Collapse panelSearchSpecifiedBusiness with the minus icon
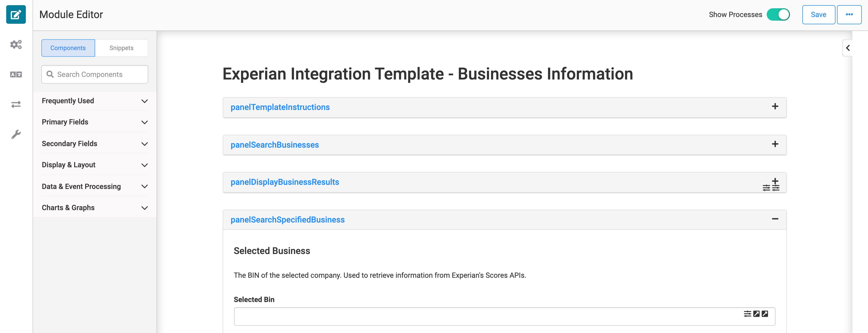 click(775, 219)
